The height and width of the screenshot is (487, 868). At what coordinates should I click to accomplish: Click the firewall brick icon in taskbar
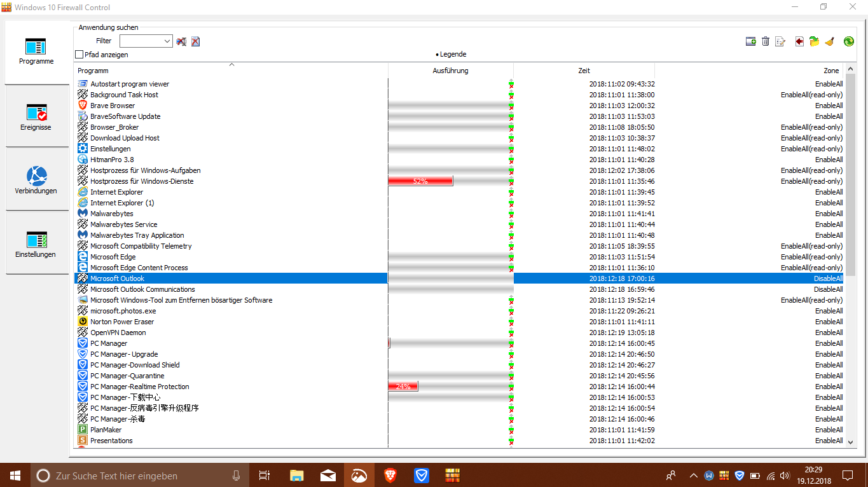(452, 475)
